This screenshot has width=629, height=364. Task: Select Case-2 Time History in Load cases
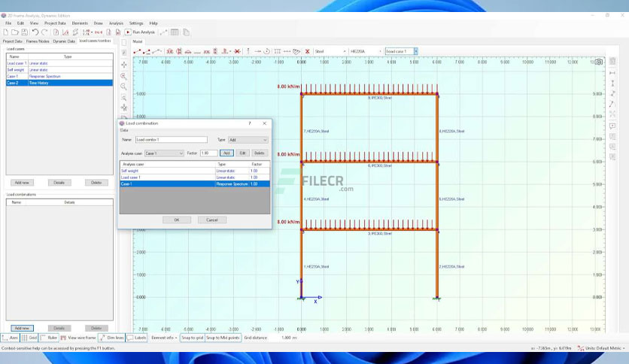[x=59, y=83]
